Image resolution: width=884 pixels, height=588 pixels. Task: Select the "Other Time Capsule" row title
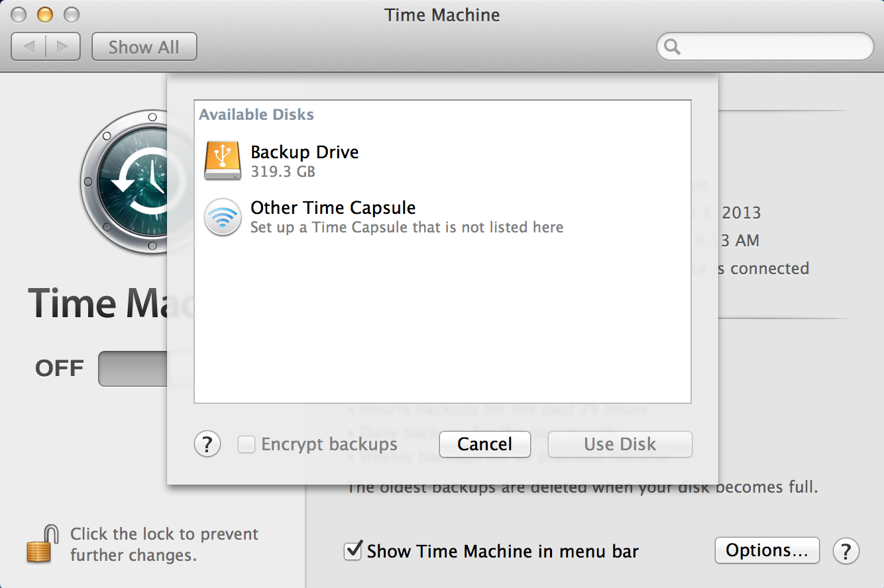333,208
